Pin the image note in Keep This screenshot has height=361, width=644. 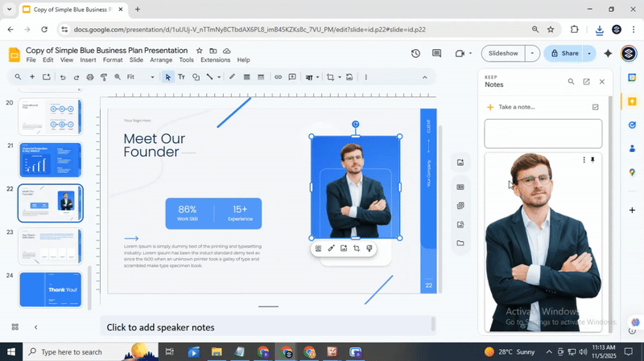point(593,160)
